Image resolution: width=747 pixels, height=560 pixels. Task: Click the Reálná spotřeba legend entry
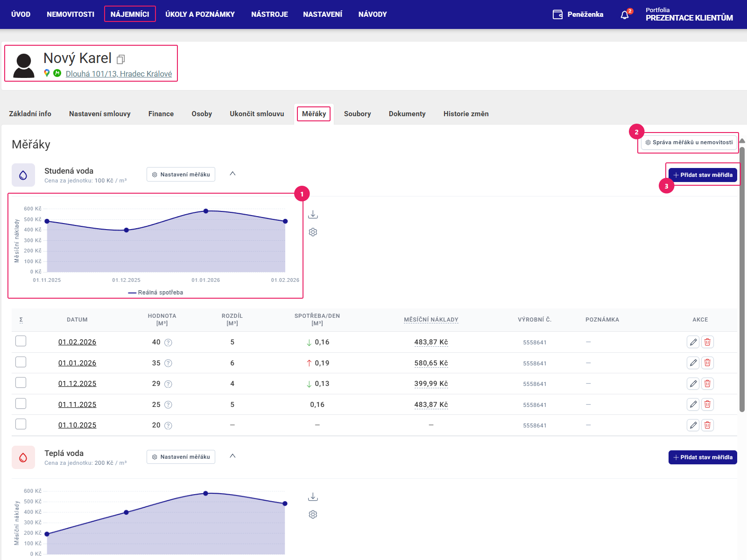click(155, 293)
